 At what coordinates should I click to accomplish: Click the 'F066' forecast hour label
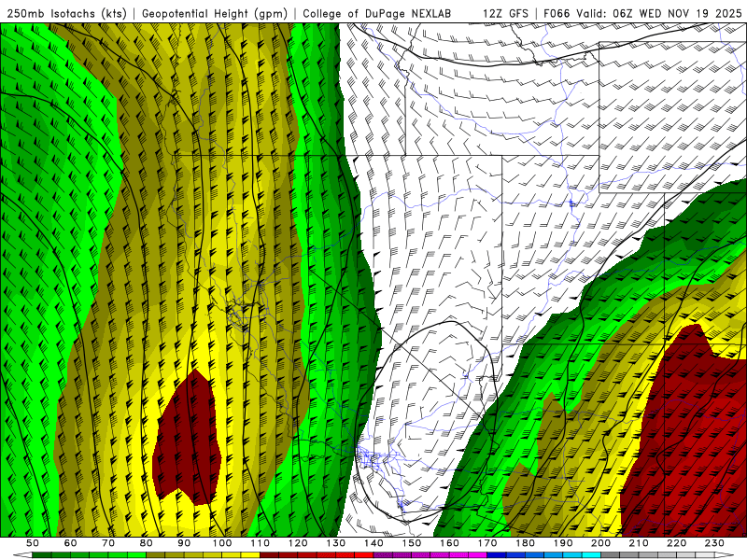[x=557, y=14]
